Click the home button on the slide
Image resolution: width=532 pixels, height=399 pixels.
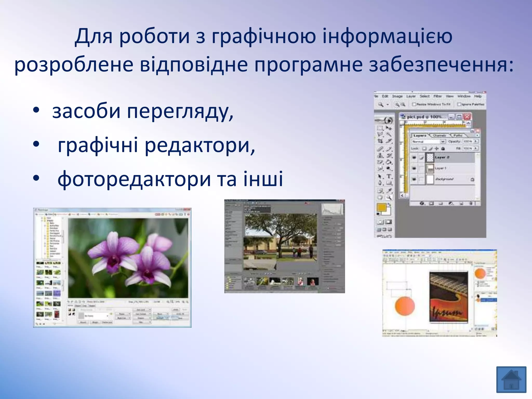(x=511, y=379)
